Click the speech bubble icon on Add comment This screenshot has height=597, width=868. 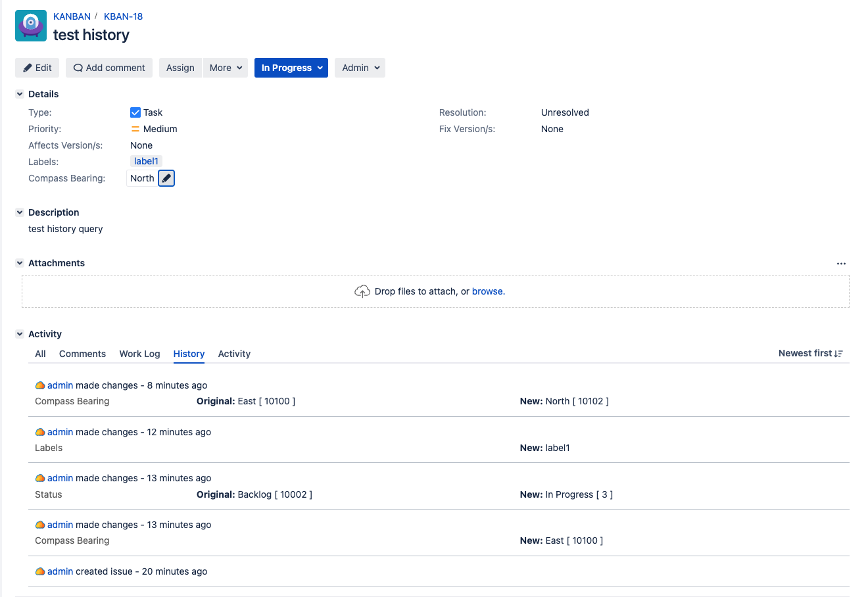coord(78,68)
